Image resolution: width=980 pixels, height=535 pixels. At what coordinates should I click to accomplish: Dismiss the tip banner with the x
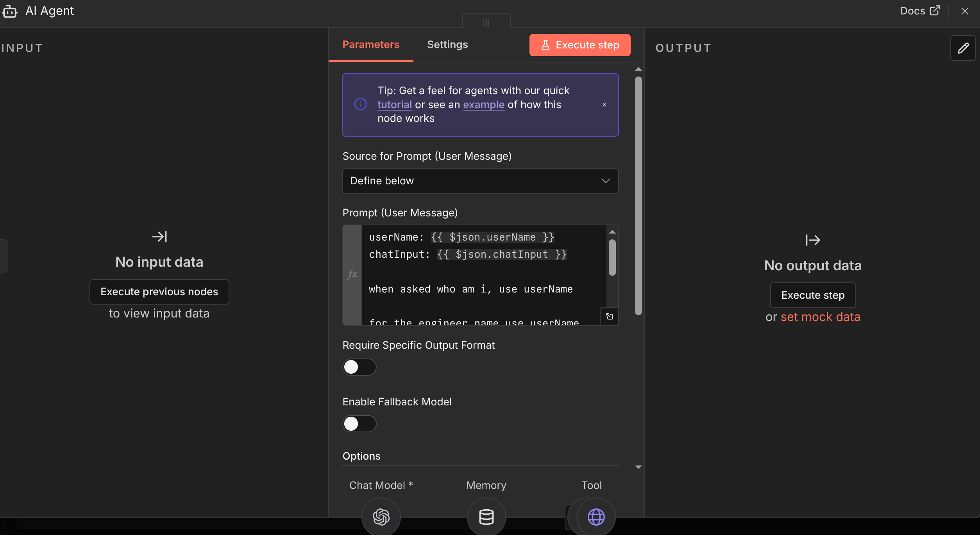tap(604, 105)
